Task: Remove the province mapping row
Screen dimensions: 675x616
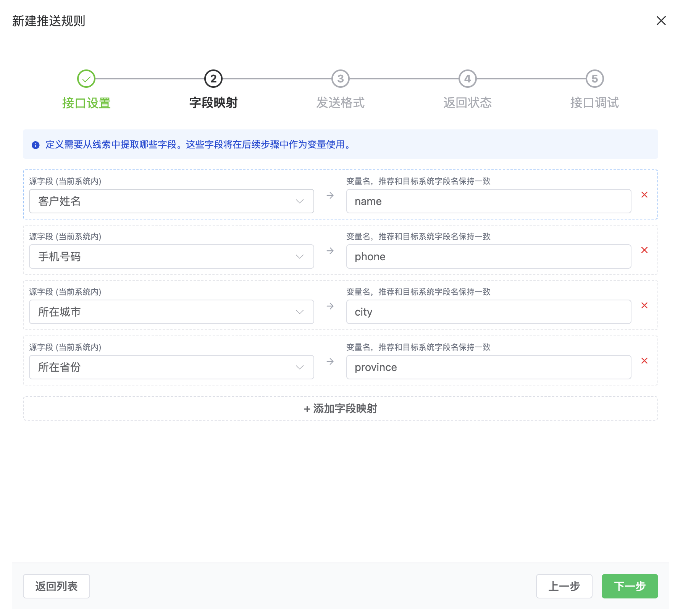Action: pos(644,361)
